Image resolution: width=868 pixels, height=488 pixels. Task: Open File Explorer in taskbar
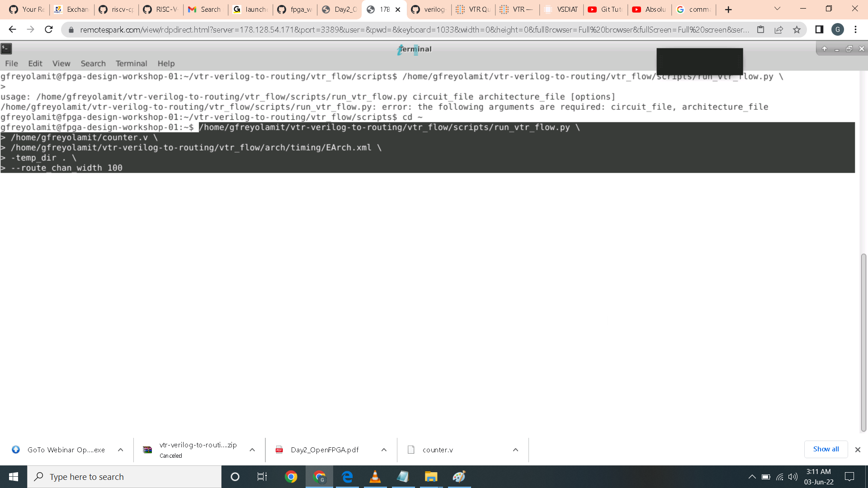431,477
